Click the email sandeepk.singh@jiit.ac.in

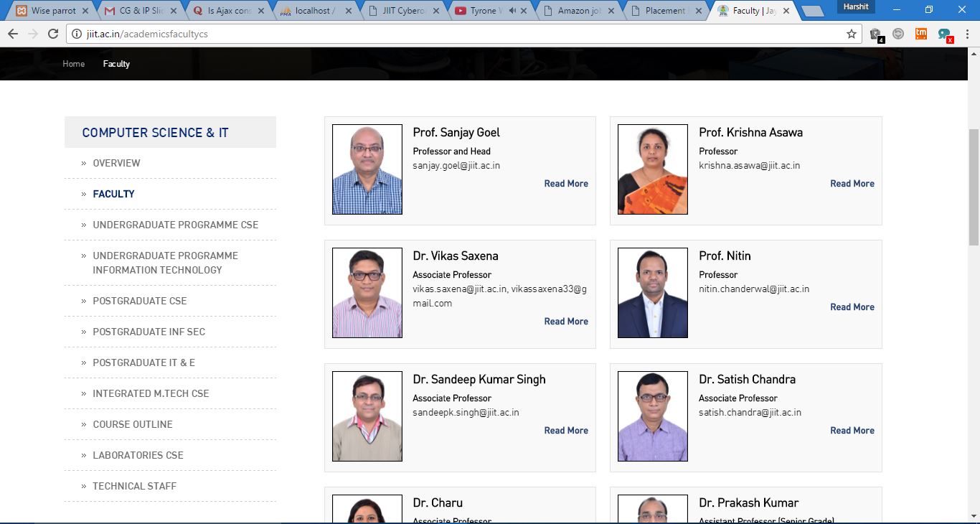[466, 413]
